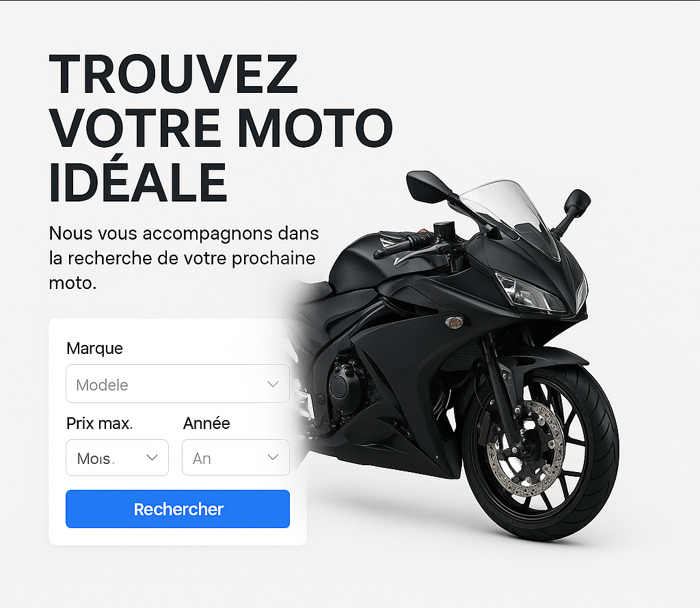Click the white search form card background

(x=178, y=537)
